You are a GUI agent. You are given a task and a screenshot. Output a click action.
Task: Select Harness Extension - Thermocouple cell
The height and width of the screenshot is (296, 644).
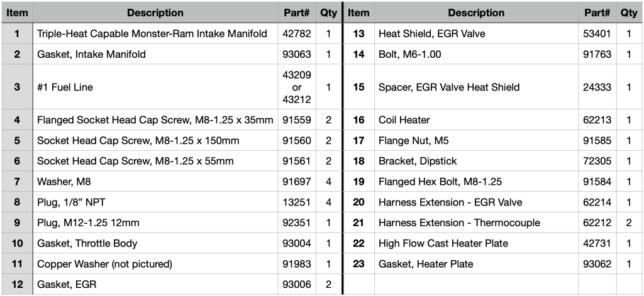click(476, 222)
